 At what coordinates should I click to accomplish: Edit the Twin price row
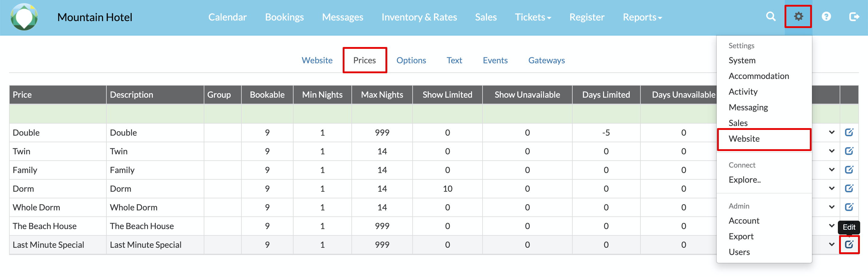coord(849,151)
